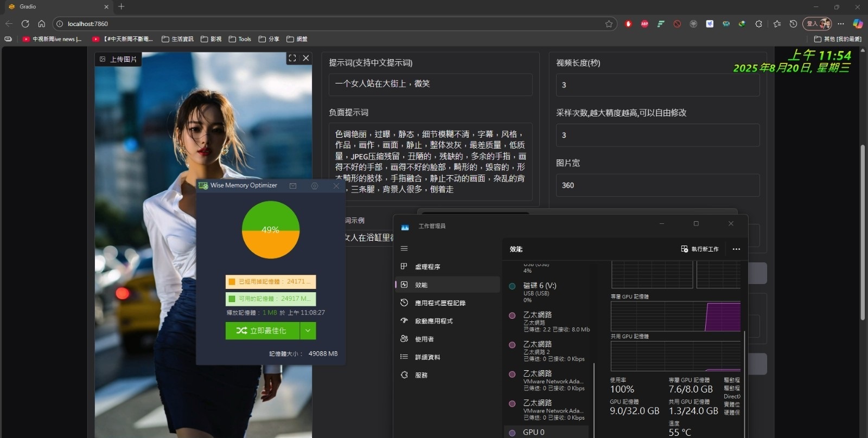
Task: Click the 提示词 prompt text field
Action: (430, 84)
